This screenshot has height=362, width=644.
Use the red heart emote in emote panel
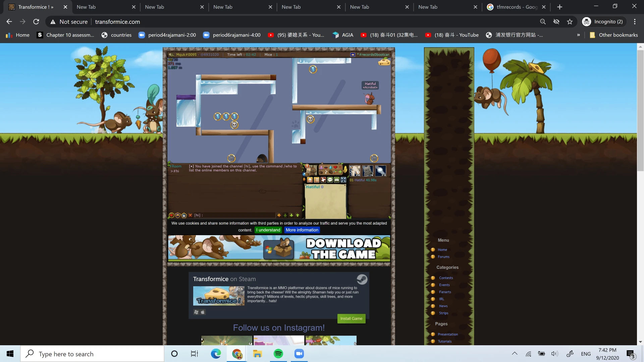pos(335,167)
